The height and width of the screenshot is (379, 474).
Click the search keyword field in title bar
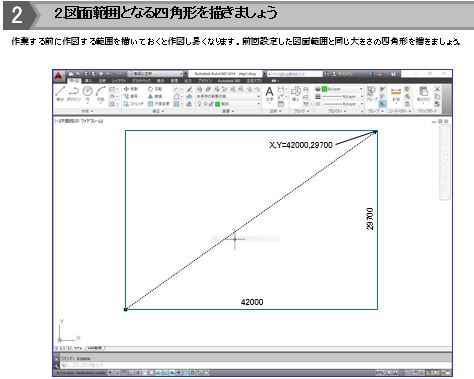click(x=295, y=74)
